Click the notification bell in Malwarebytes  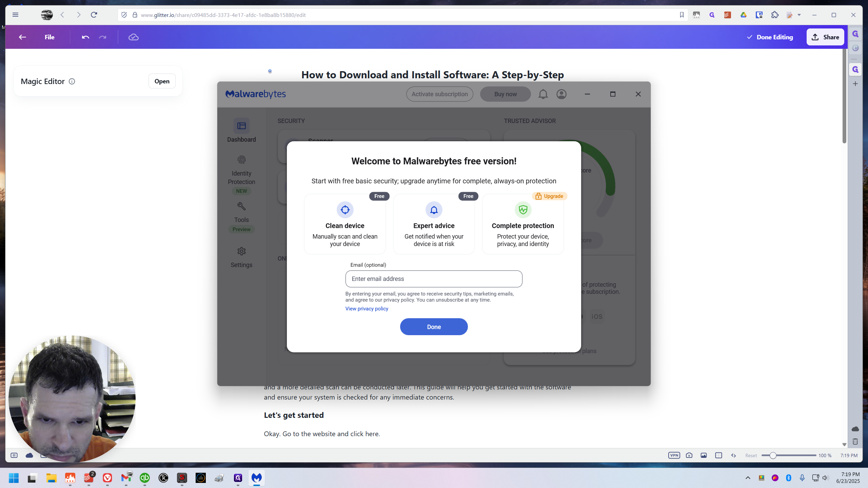[x=543, y=94]
